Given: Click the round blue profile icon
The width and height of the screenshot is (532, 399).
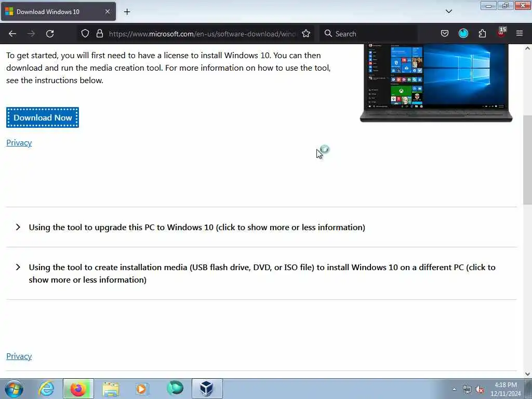Looking at the screenshot, I should [463, 33].
